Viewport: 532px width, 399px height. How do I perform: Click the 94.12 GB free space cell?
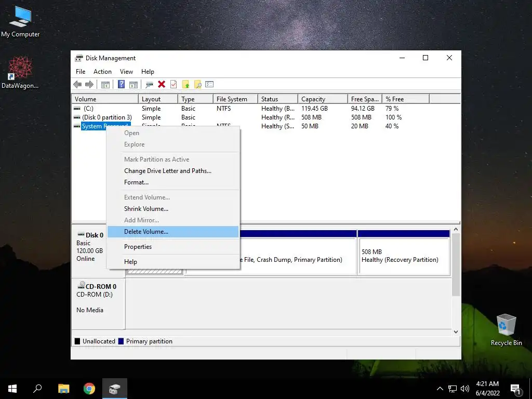[363, 109]
